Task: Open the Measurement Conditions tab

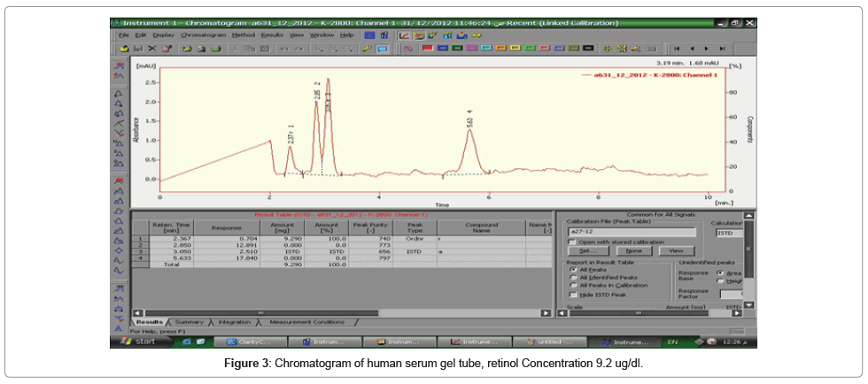Action: [306, 321]
